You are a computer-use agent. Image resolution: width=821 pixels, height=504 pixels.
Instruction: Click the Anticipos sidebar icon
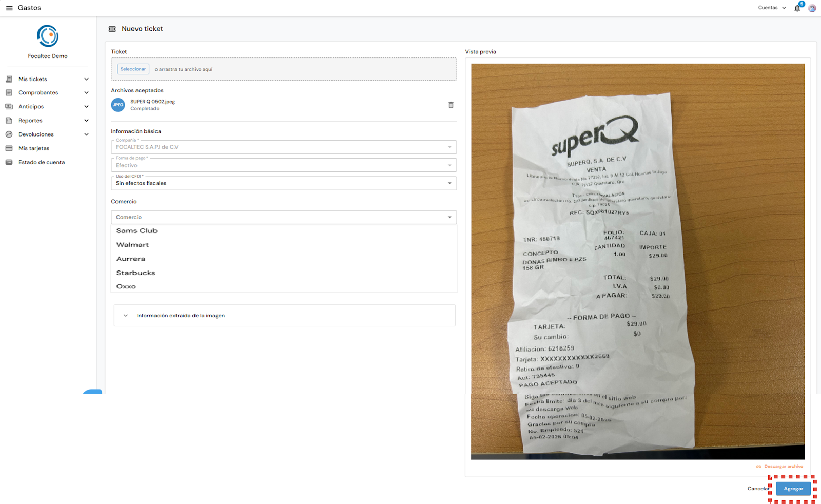[9, 107]
